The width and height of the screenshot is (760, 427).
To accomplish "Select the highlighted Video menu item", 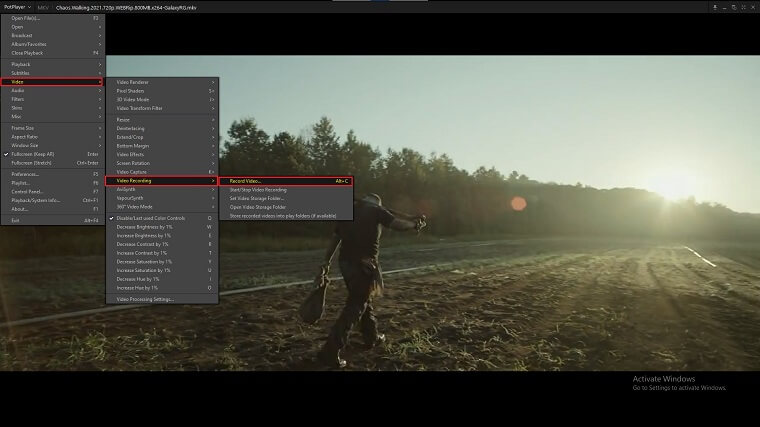I will pos(52,81).
